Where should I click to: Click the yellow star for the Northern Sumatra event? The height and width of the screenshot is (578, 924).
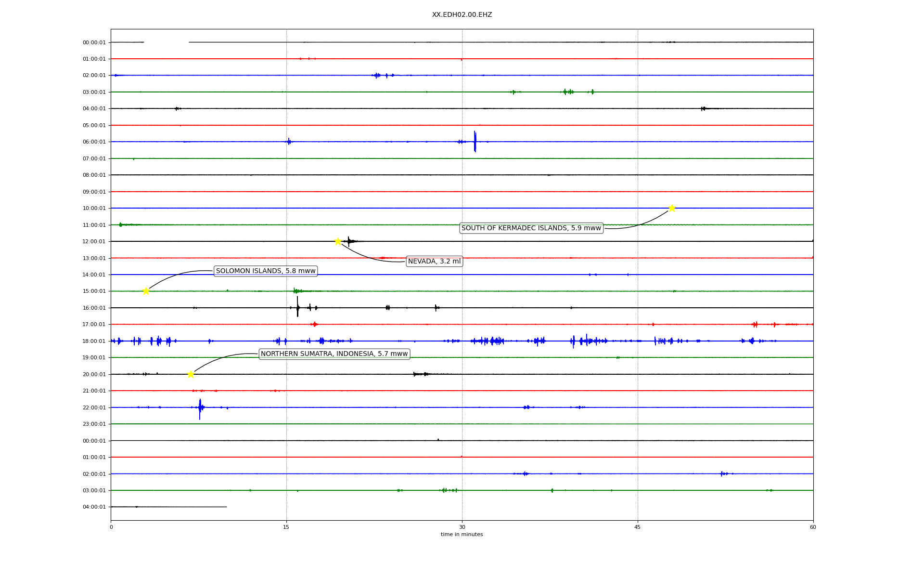pyautogui.click(x=191, y=374)
